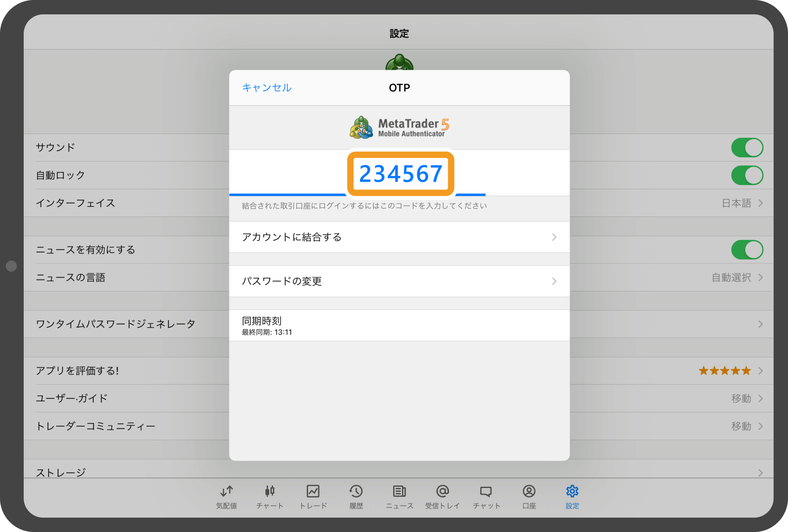Click the OTP dialog title

pyautogui.click(x=400, y=88)
